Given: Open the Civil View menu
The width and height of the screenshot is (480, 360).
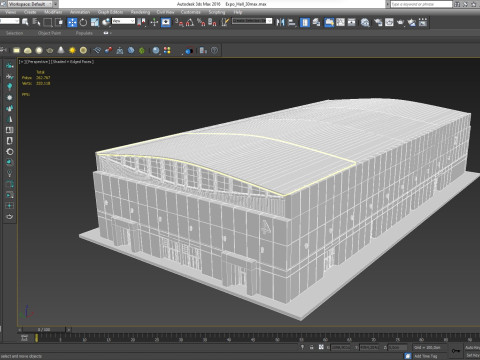Looking at the screenshot, I should coord(166,12).
